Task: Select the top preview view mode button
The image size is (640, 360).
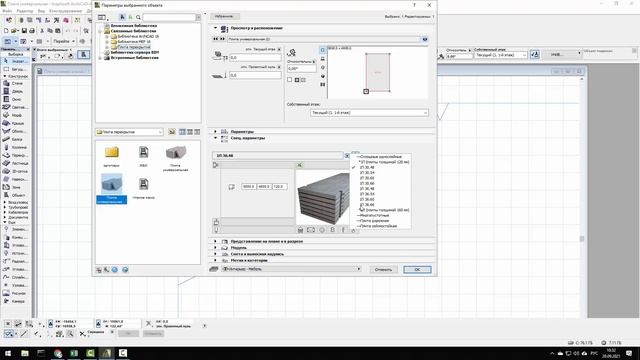Action: (322, 50)
